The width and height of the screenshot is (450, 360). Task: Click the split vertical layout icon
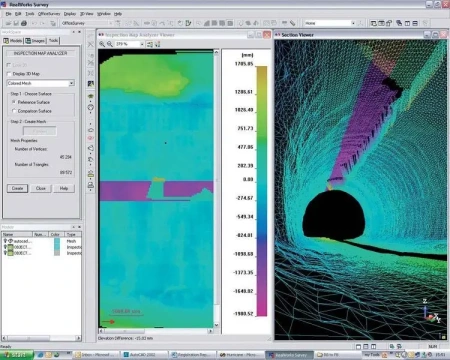[x=407, y=23]
